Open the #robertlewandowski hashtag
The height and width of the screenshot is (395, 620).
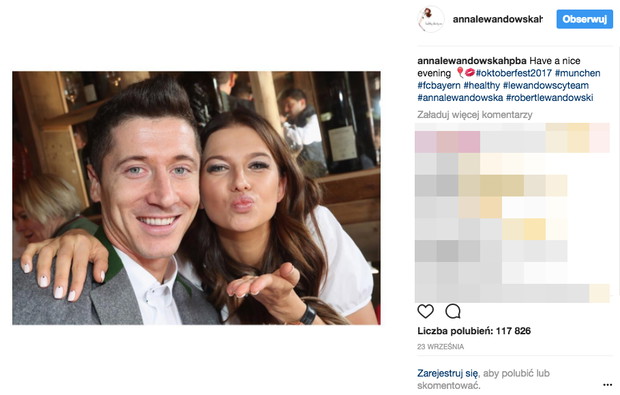(550, 98)
